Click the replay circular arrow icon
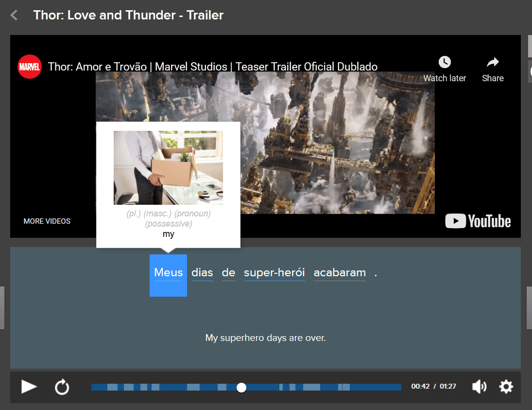The width and height of the screenshot is (532, 410). point(62,387)
